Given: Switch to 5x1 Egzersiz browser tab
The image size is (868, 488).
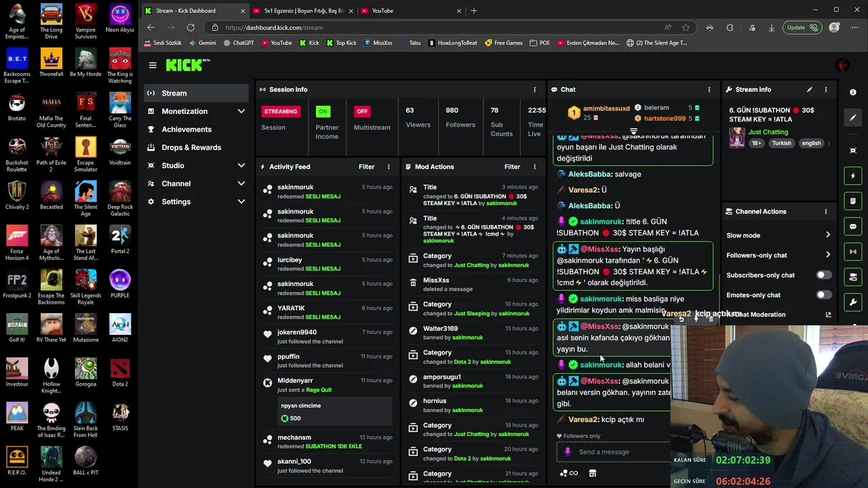Looking at the screenshot, I should pyautogui.click(x=302, y=11).
